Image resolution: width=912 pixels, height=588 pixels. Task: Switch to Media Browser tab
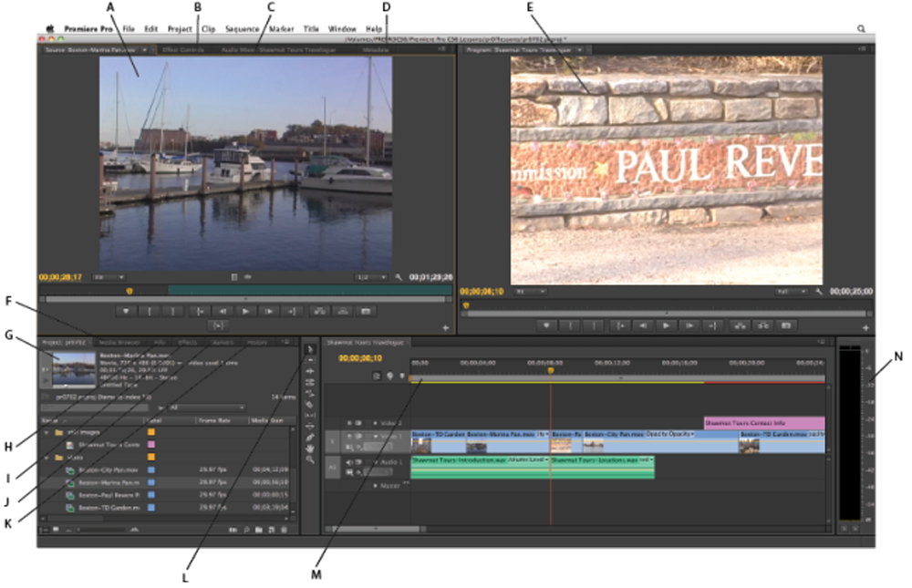click(119, 343)
